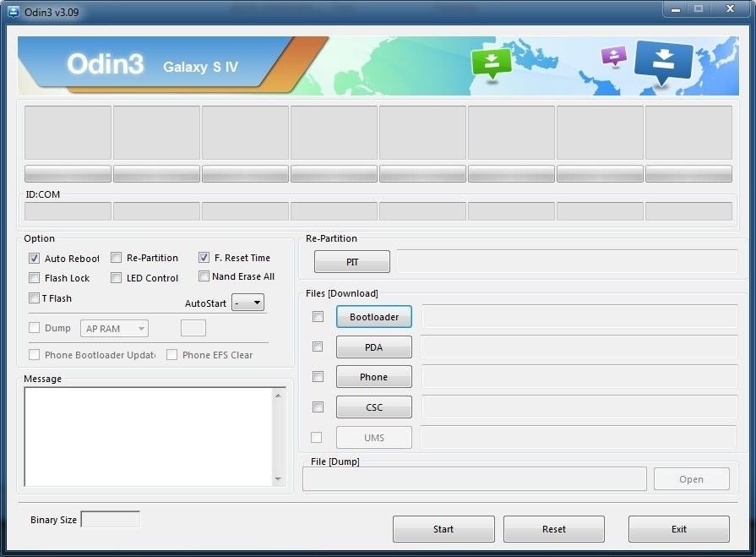Viewport: 756px width, 557px height.
Task: Click the PDA file button
Action: 374,347
